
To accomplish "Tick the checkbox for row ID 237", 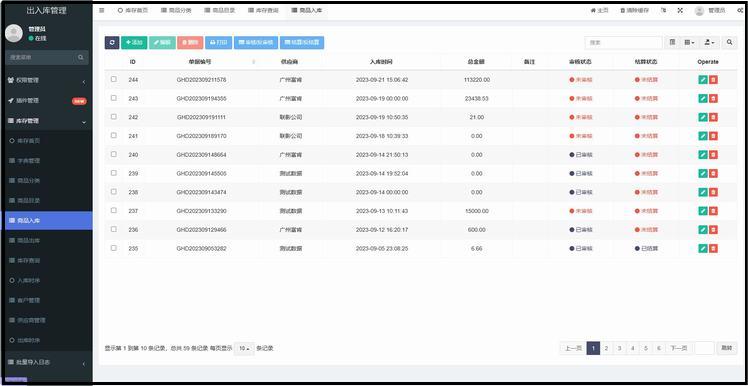I will [114, 210].
